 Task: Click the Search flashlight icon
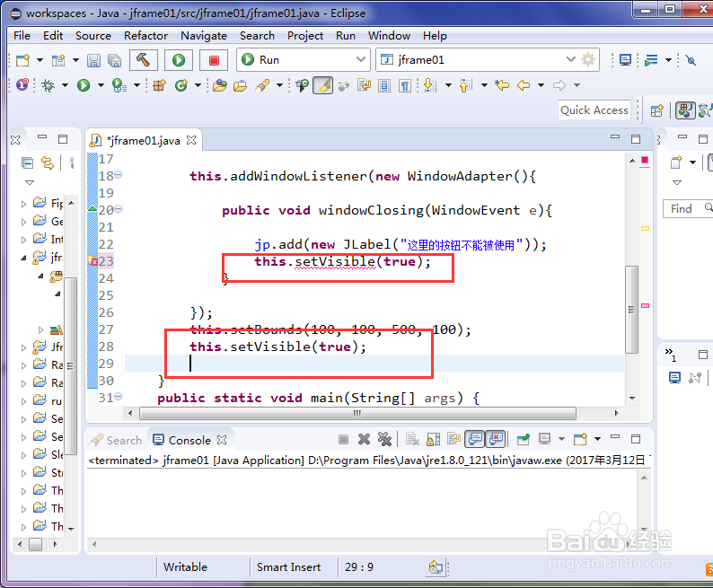(262, 85)
